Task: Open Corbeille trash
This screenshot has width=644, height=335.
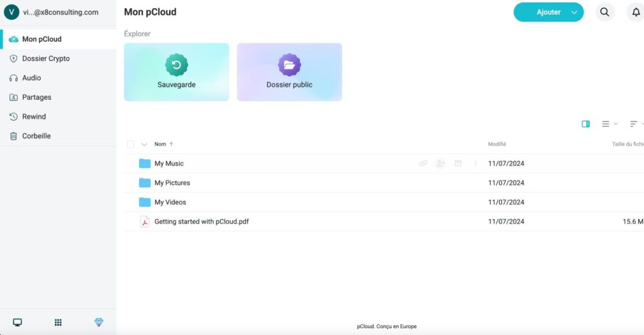Action: pyautogui.click(x=58, y=136)
